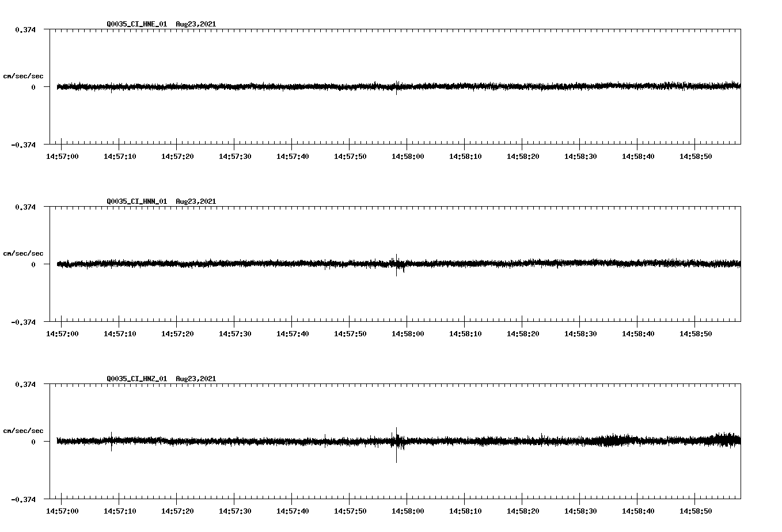Click the 14:57:10 label on HNZ axis
782x532 pixels.
120,511
